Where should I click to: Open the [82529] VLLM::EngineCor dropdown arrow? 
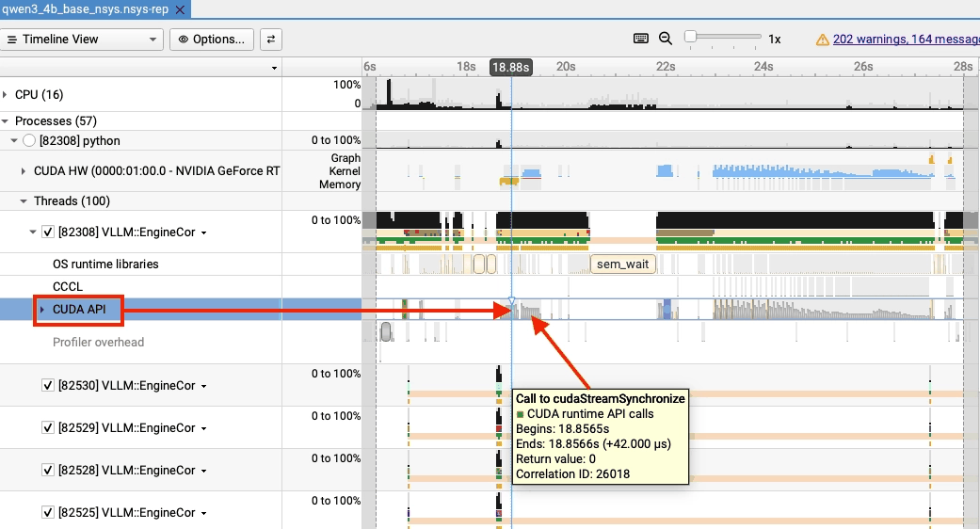pos(203,429)
